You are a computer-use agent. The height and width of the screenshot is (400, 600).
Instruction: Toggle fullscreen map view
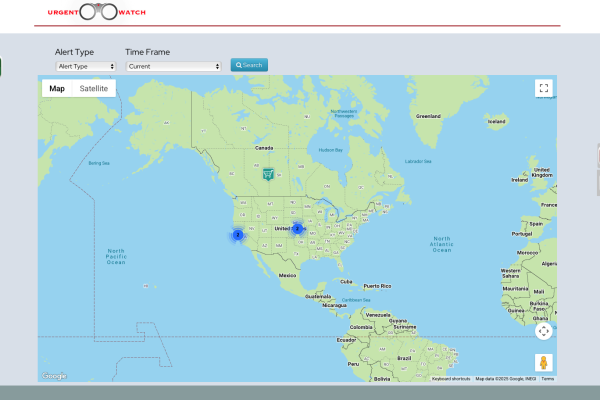click(543, 88)
